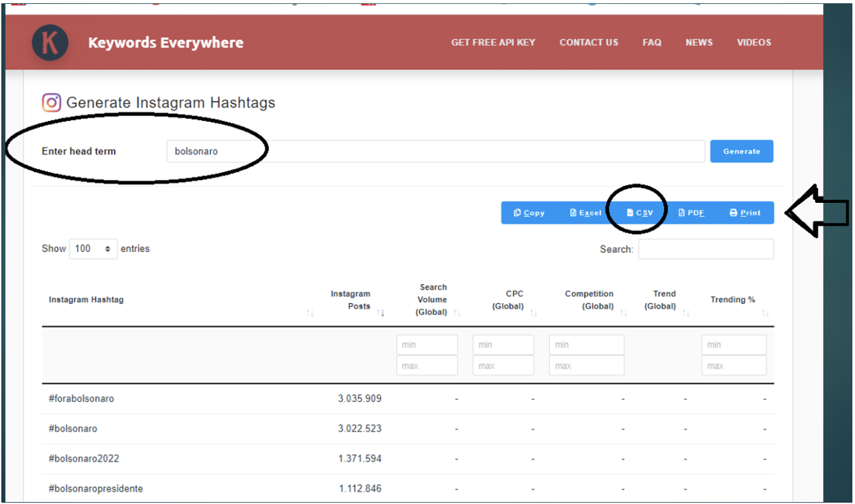
Task: Export table with the CSV button
Action: click(640, 213)
